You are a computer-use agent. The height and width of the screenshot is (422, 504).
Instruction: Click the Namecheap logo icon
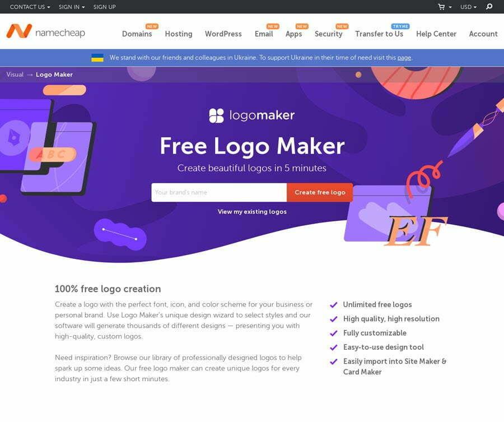click(19, 31)
